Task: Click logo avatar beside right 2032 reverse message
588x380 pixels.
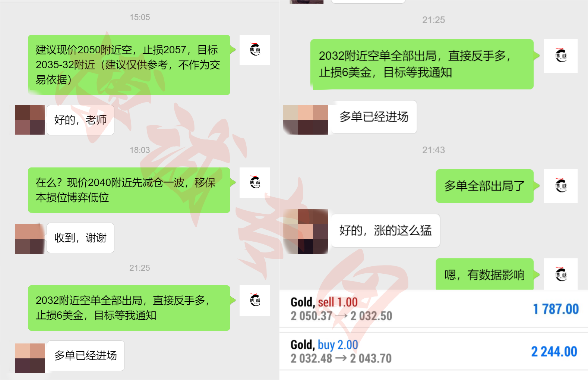Action: [x=561, y=56]
